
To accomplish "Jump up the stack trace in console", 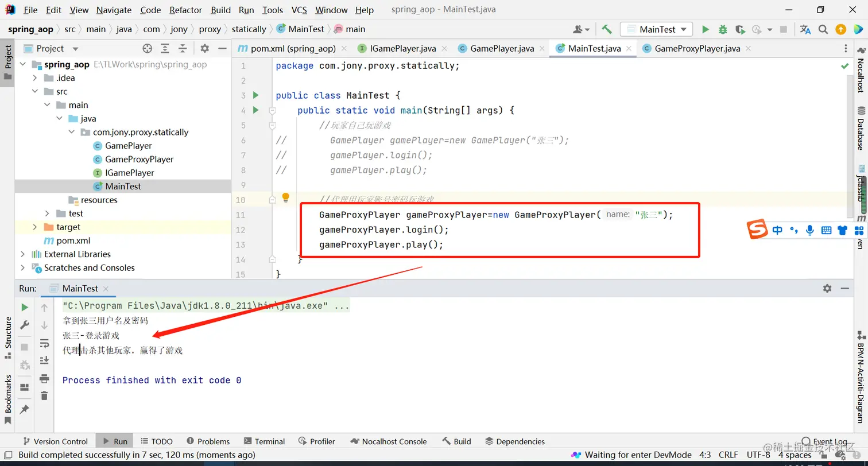I will point(44,308).
